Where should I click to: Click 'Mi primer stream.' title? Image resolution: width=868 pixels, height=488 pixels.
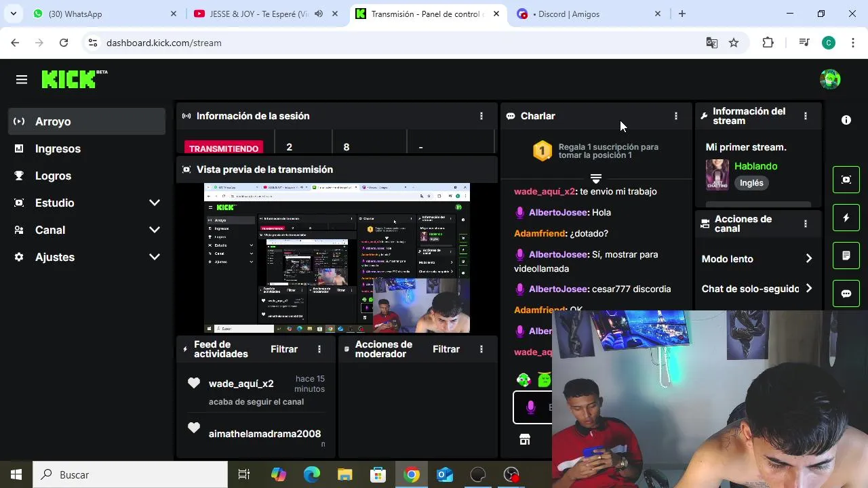click(746, 147)
